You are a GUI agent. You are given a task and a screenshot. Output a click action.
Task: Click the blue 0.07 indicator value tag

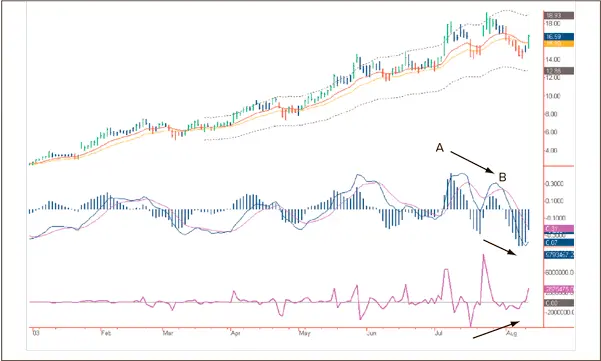coord(559,243)
